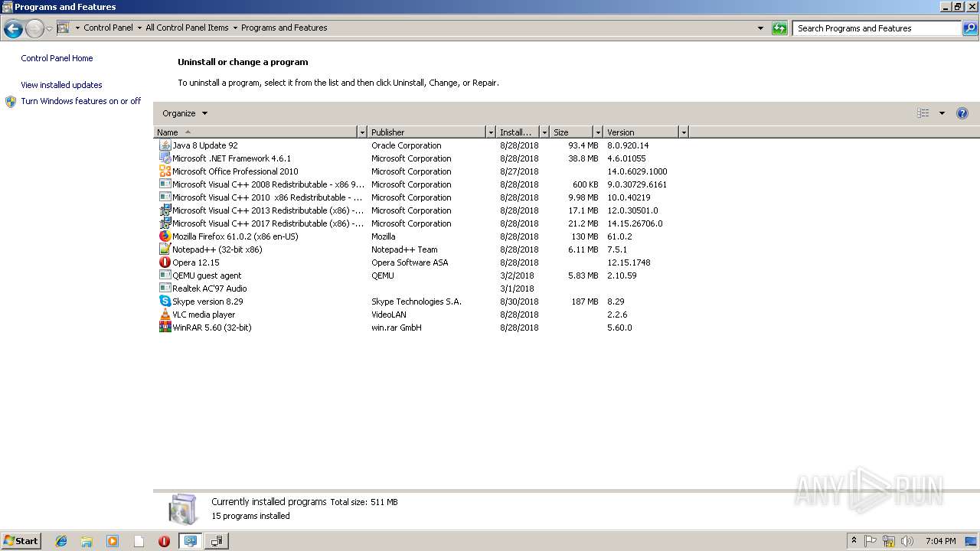Click the Show desktop button
Screen dimensions: 980x551
(x=971, y=541)
